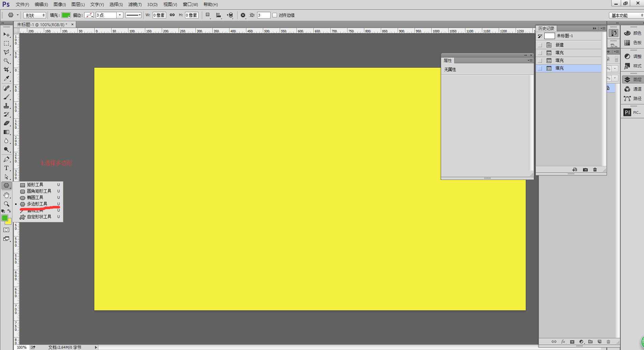Open 基本功能 workspace dropdown
The width and height of the screenshot is (644, 350).
[x=626, y=15]
